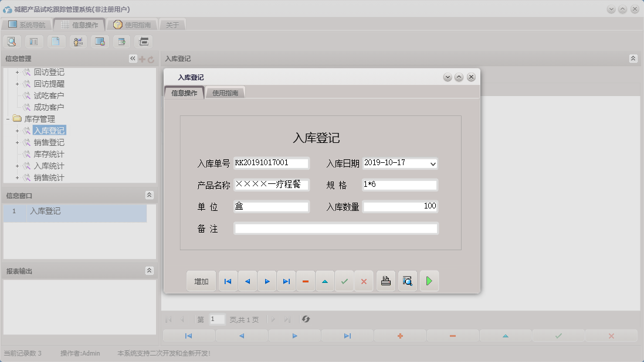Click the 增加 button to add a record
This screenshot has height=362, width=644.
201,281
